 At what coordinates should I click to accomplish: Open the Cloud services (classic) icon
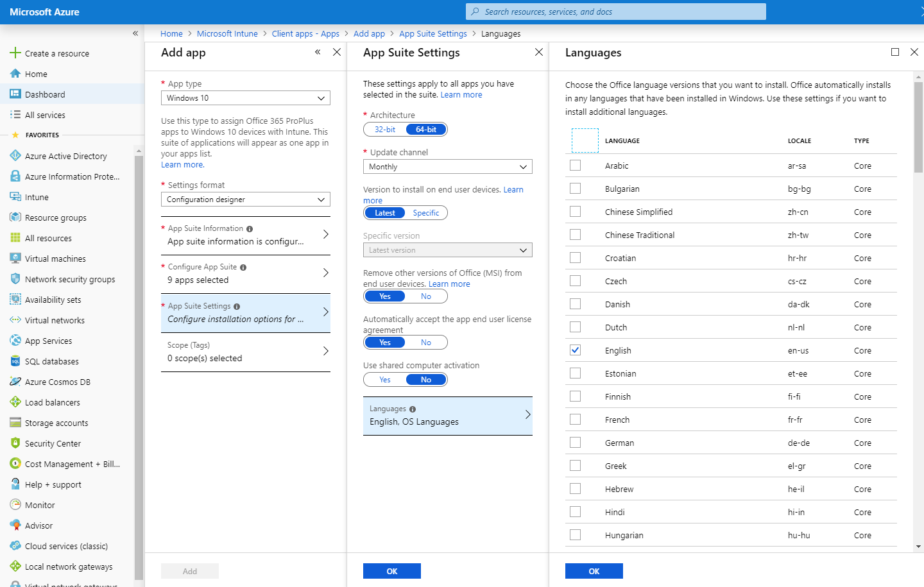(x=15, y=546)
